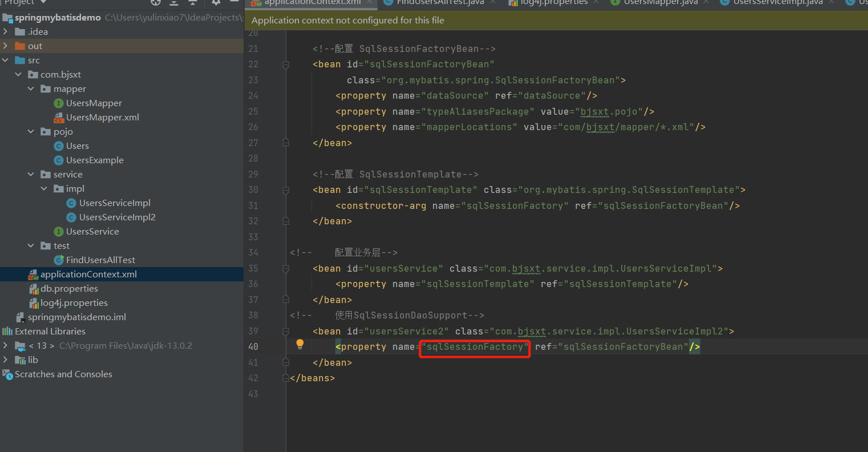The width and height of the screenshot is (868, 452).
Task: Fold the closing beans tag at line 42
Action: 286,378
